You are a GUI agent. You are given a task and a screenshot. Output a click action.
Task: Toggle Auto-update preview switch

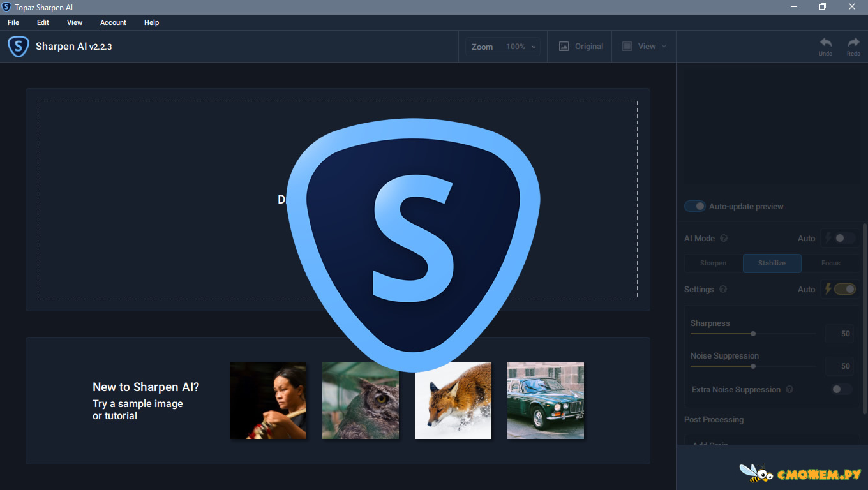tap(694, 206)
